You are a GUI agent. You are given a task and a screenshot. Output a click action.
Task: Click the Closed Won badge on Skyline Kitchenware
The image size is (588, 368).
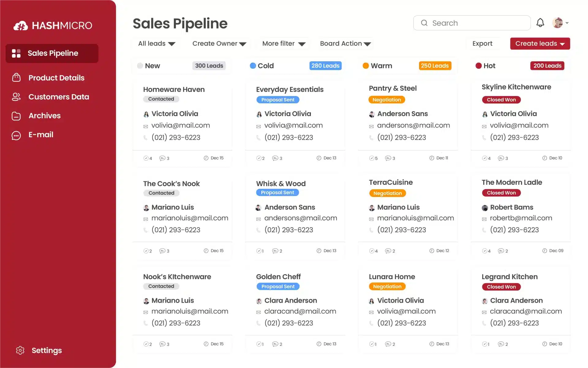(501, 100)
